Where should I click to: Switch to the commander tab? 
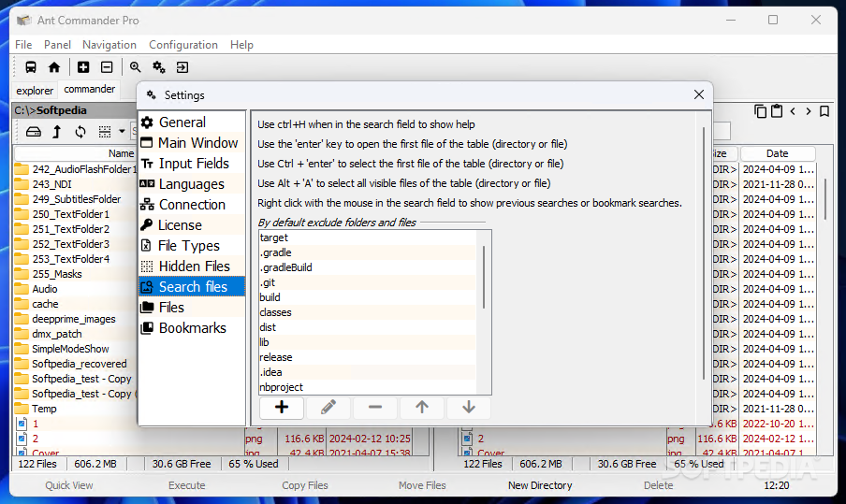(90, 90)
